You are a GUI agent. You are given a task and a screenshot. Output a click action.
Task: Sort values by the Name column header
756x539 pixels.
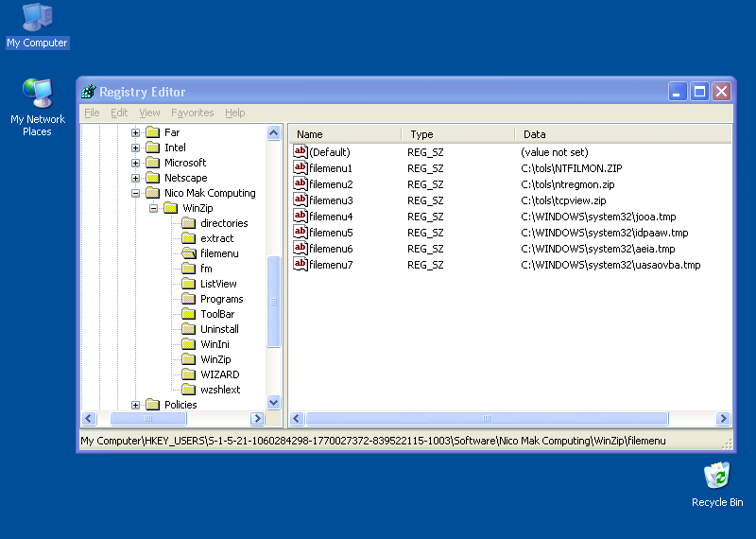pyautogui.click(x=345, y=134)
